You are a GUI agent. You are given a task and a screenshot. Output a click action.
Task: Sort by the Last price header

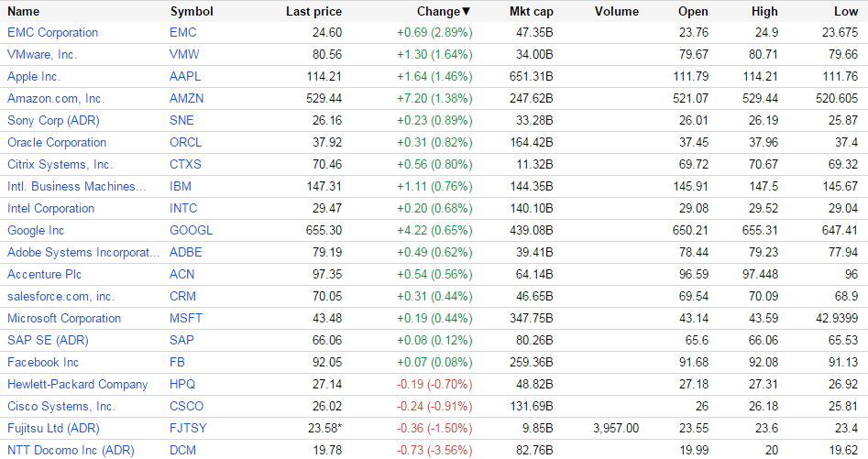(313, 12)
